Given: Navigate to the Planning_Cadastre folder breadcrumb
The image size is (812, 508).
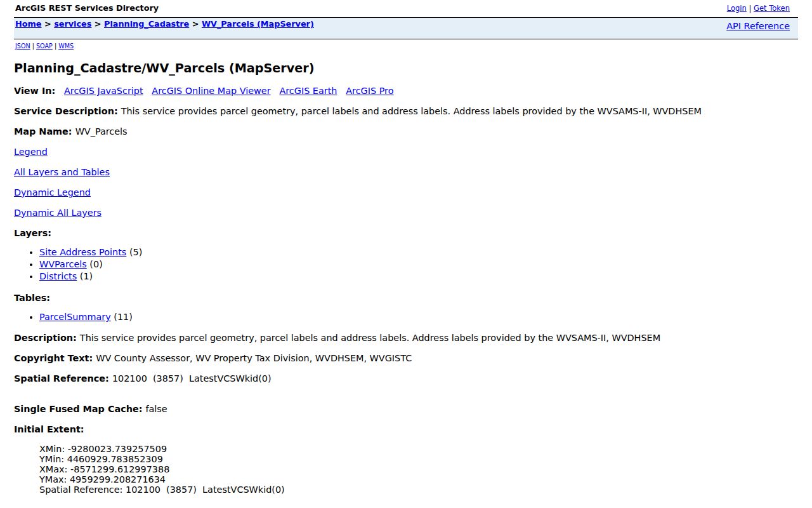Looking at the screenshot, I should [x=147, y=24].
